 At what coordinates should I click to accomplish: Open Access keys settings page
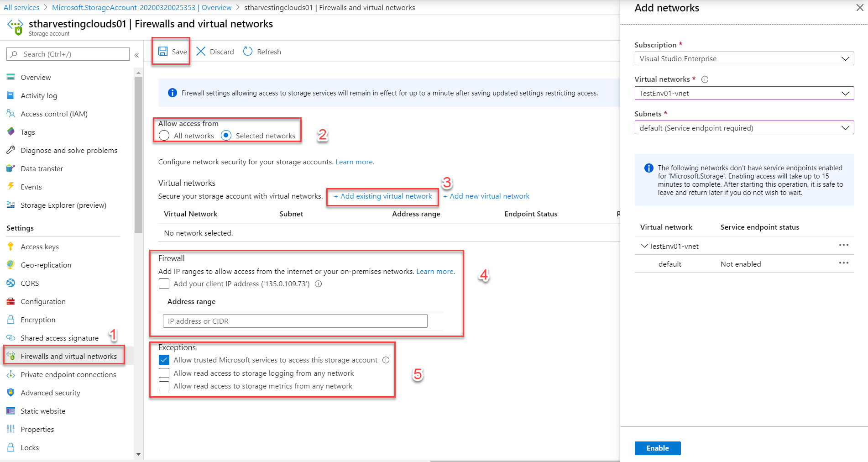40,247
